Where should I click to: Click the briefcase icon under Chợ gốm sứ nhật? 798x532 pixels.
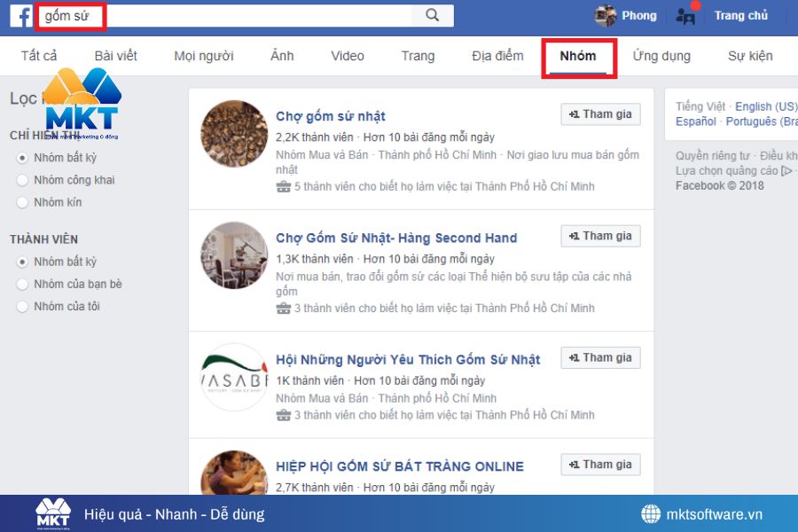click(284, 187)
